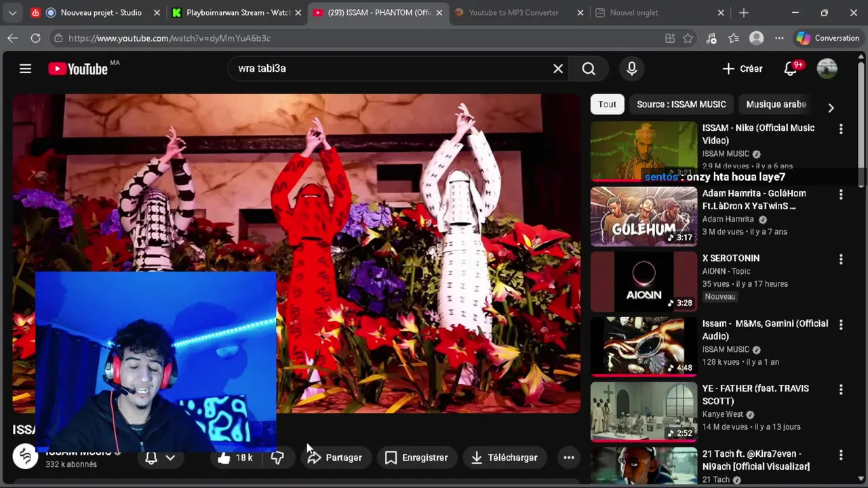Visit the Adam Hamrita channel link
Image resolution: width=868 pixels, height=488 pixels.
(x=728, y=219)
